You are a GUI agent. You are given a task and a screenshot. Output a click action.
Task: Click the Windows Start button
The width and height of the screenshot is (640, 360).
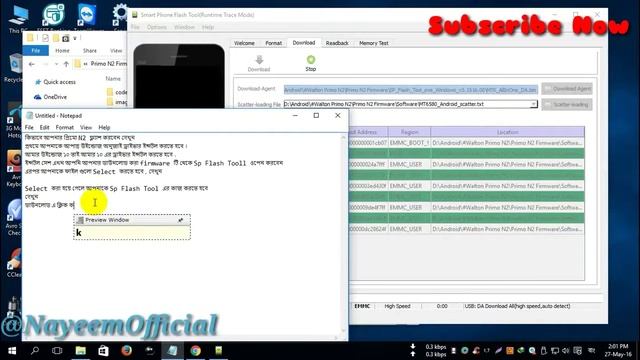12,351
